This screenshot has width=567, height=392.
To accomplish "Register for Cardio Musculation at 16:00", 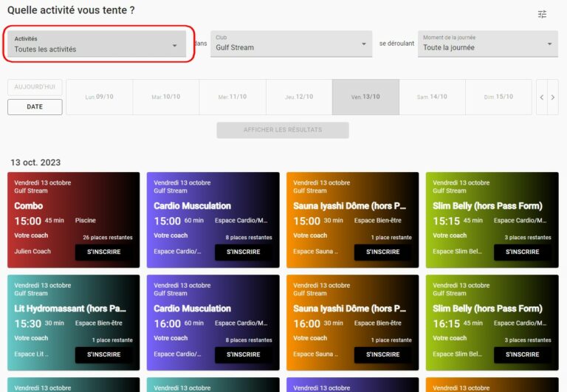I will pos(244,354).
